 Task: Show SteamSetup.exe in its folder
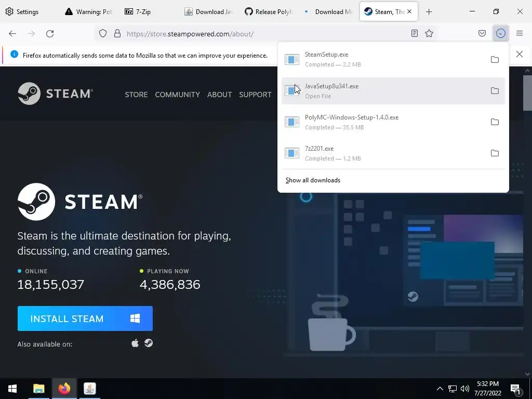(x=495, y=59)
